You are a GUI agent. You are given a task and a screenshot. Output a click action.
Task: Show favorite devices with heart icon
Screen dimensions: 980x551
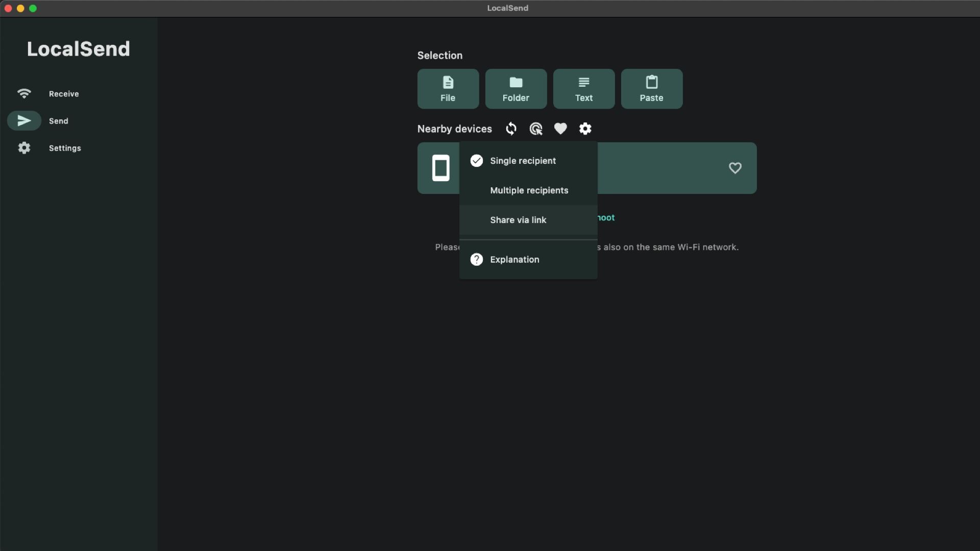click(x=560, y=129)
